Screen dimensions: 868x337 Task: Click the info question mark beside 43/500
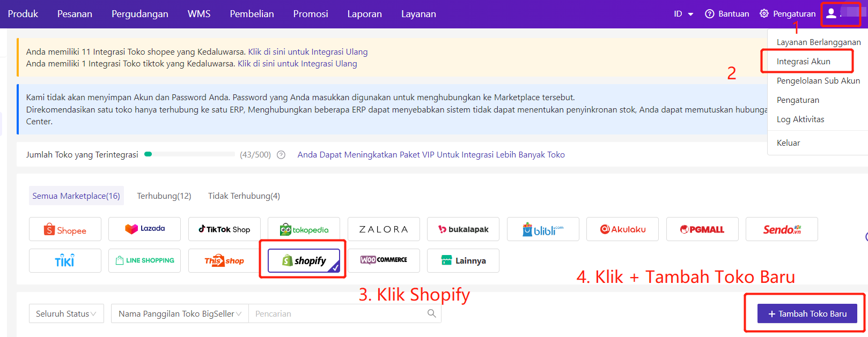tap(281, 155)
